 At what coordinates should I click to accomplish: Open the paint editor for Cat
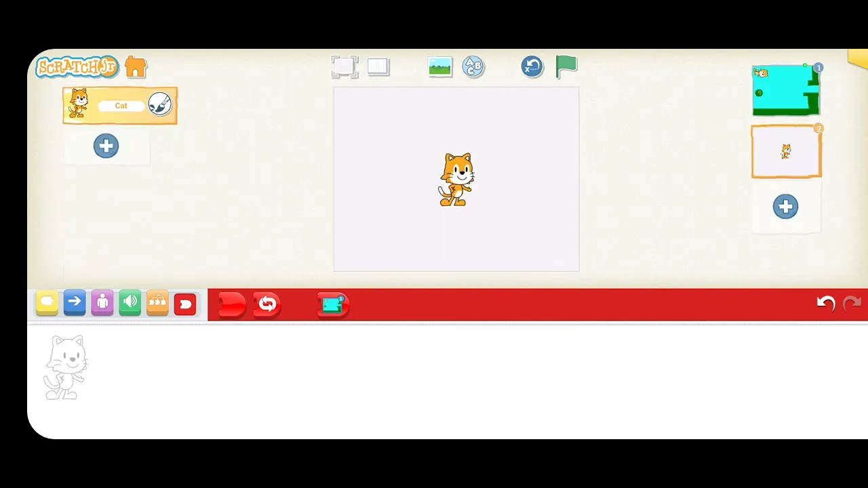point(159,104)
